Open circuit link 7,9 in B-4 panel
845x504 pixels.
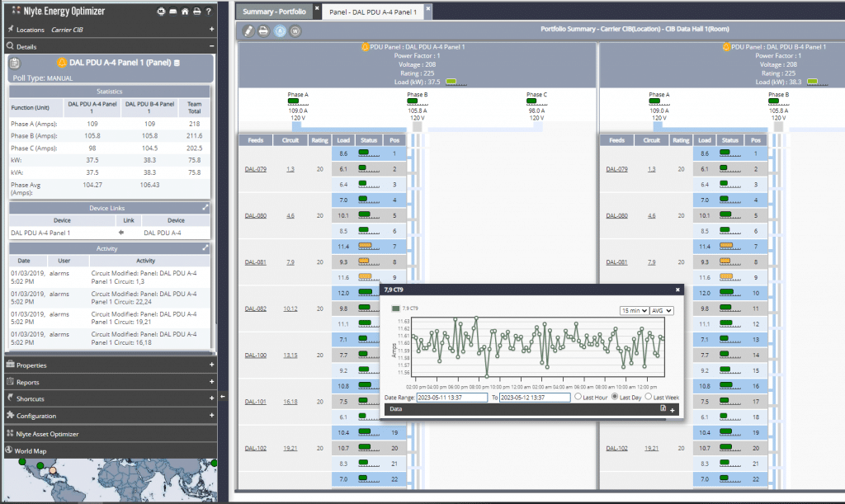pyautogui.click(x=652, y=262)
